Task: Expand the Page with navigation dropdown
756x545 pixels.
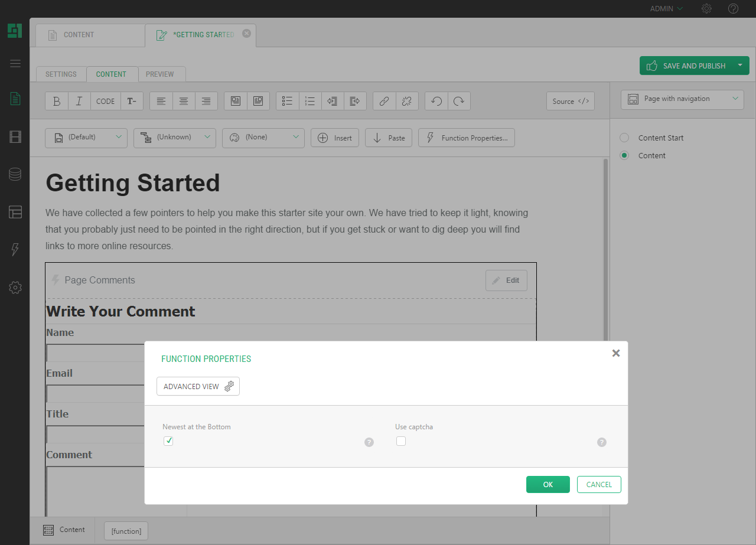Action: pos(682,99)
